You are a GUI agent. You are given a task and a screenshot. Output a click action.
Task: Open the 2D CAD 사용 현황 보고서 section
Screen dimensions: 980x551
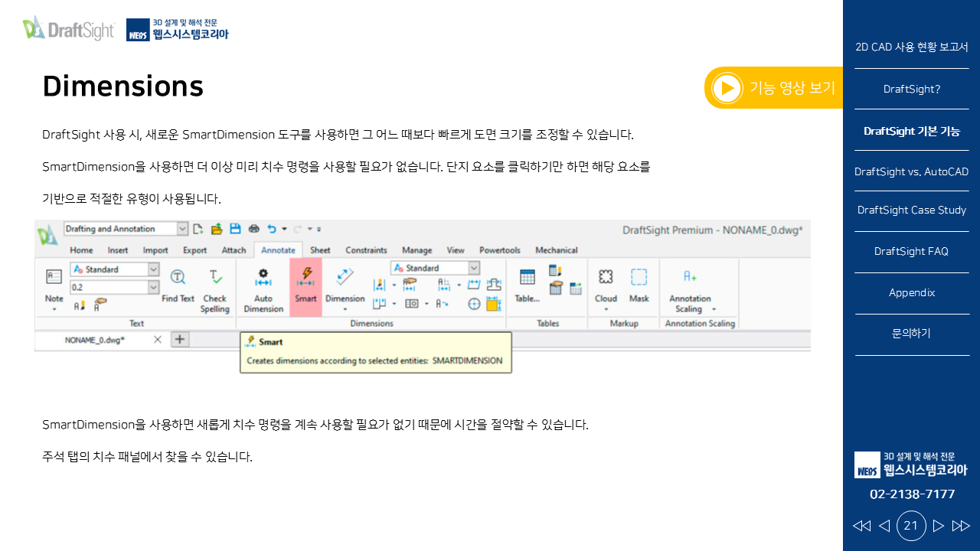click(911, 47)
